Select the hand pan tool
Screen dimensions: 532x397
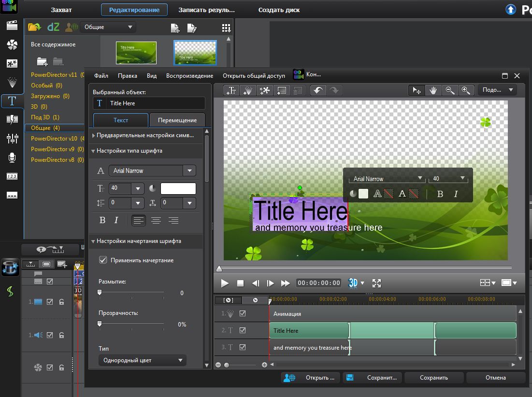434,90
